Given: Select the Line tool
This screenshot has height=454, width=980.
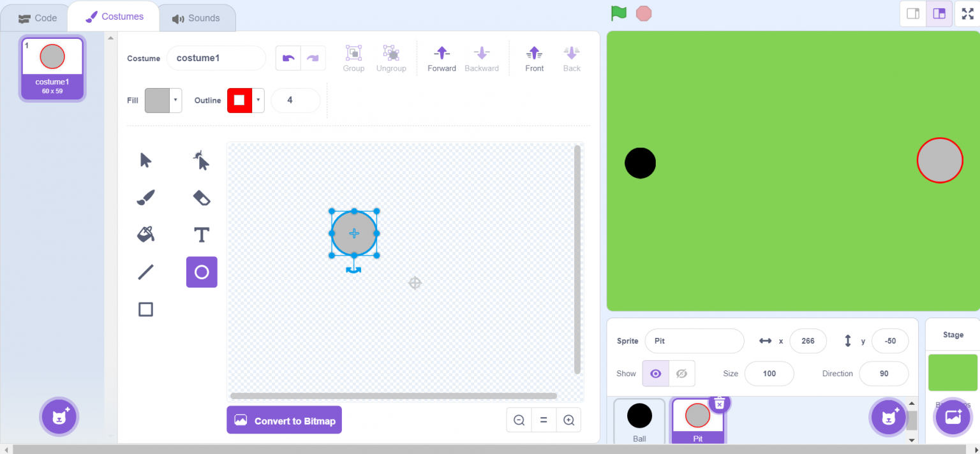Looking at the screenshot, I should 145,272.
